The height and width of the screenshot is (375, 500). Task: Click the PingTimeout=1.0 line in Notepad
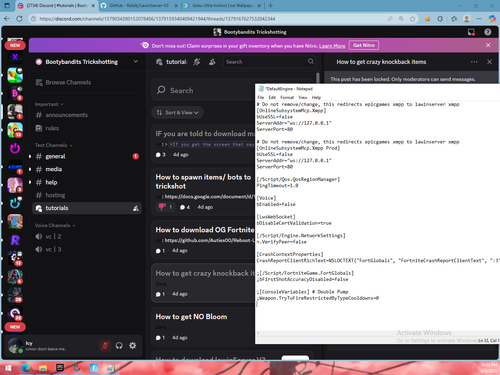click(277, 185)
